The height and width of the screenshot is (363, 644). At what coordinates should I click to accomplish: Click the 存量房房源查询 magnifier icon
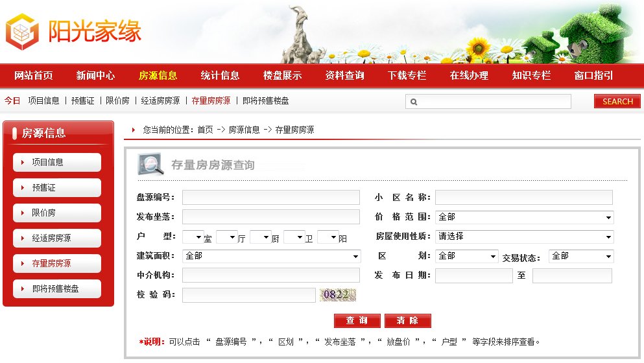[150, 164]
